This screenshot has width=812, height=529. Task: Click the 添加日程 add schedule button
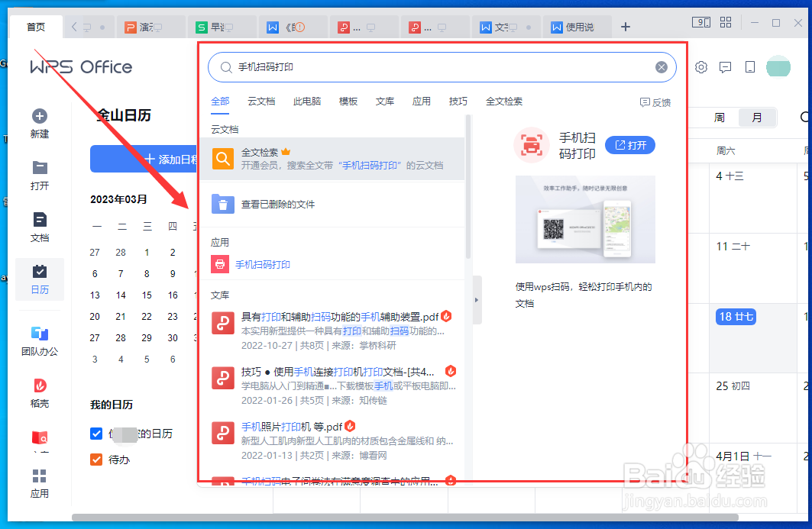point(144,159)
